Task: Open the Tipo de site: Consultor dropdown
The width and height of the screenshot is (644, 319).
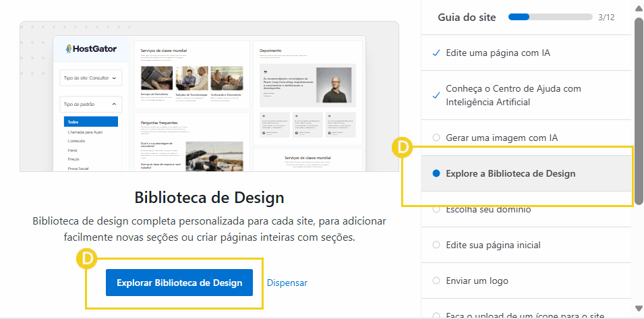Action: [91, 78]
